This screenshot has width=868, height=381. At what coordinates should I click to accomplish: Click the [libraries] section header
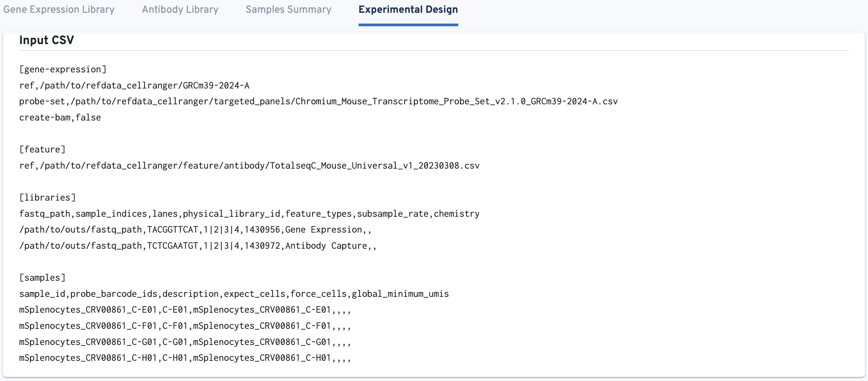click(x=47, y=198)
